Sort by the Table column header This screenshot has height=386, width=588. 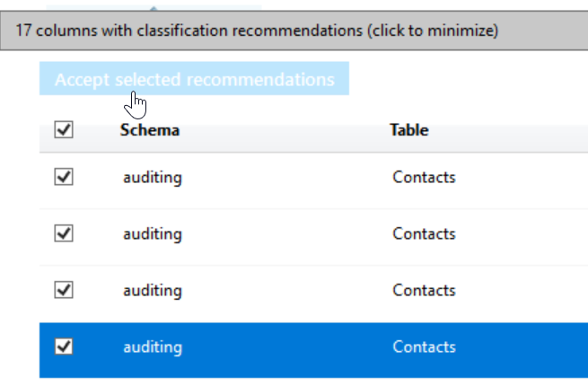pyautogui.click(x=408, y=130)
